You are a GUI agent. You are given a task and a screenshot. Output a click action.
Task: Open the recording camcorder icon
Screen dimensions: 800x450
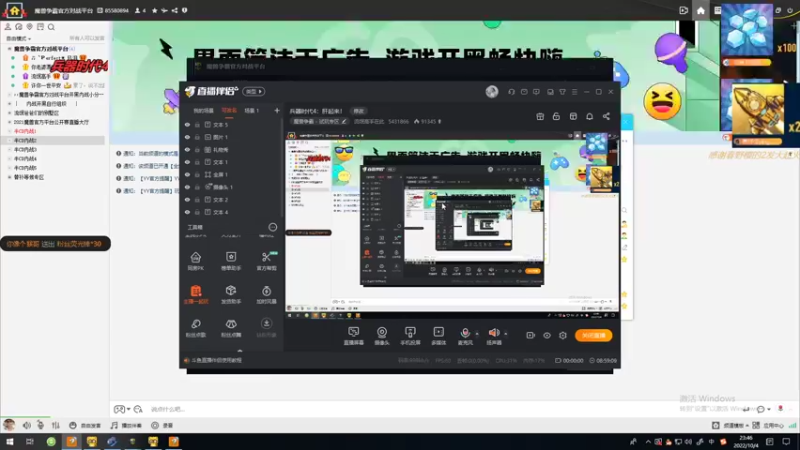(x=531, y=335)
